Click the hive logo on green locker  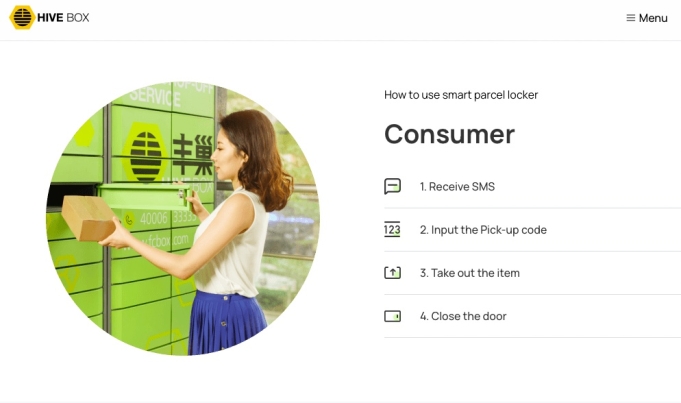pyautogui.click(x=145, y=152)
